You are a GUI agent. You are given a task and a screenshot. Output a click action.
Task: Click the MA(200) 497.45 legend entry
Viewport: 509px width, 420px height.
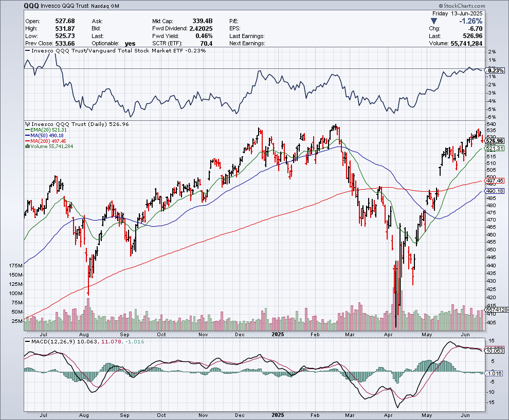tap(46, 141)
